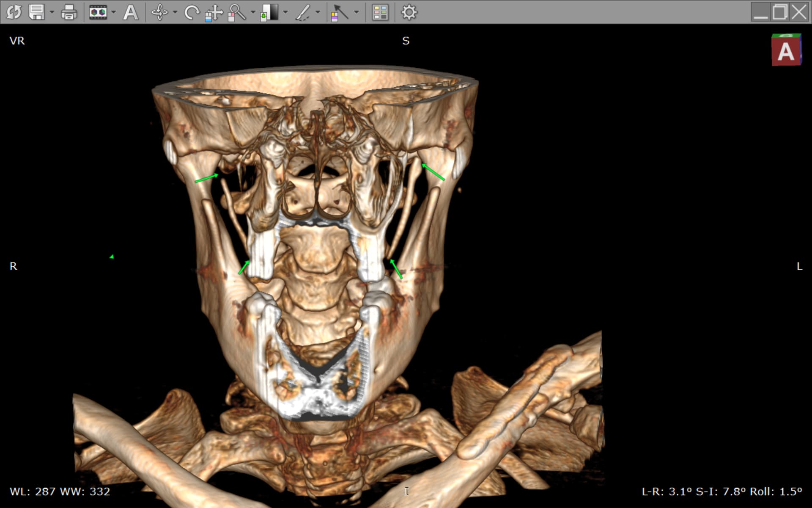
Task: Toggle text annotations with the A icon
Action: [130, 12]
